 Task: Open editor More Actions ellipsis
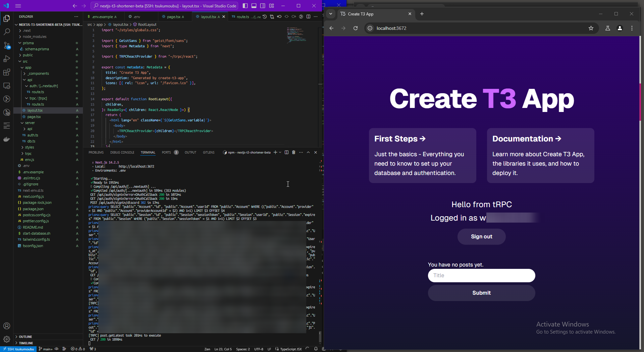coord(316,16)
